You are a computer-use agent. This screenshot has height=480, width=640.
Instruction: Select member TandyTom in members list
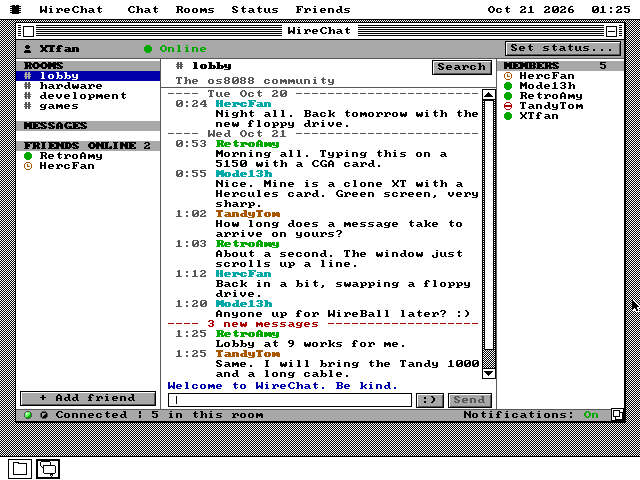560,106
